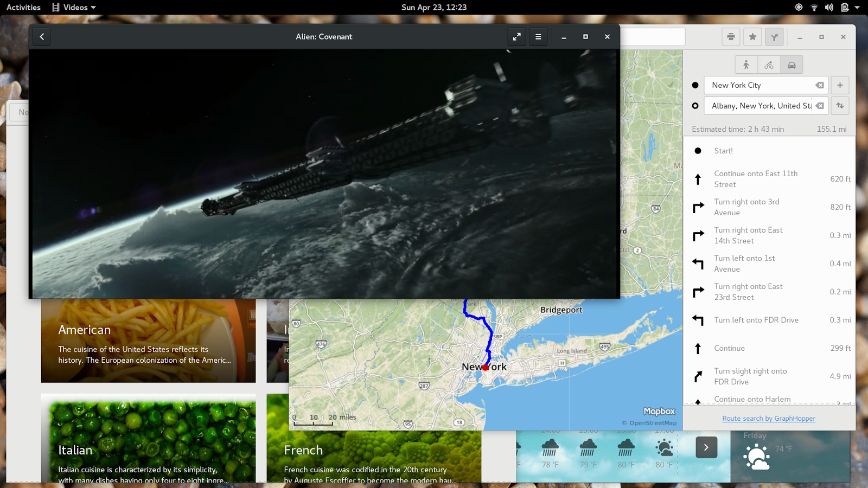The width and height of the screenshot is (868, 488).
Task: Go back in the Videos window
Action: click(x=42, y=37)
